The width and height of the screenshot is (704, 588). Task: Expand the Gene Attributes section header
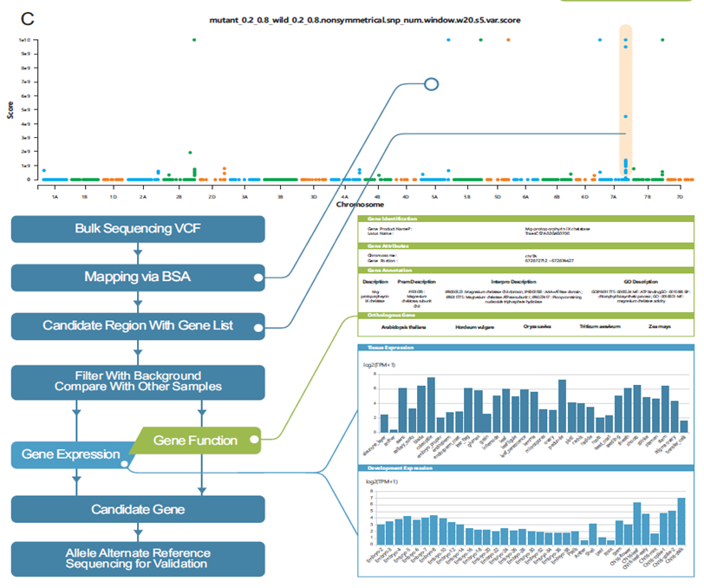(526, 246)
